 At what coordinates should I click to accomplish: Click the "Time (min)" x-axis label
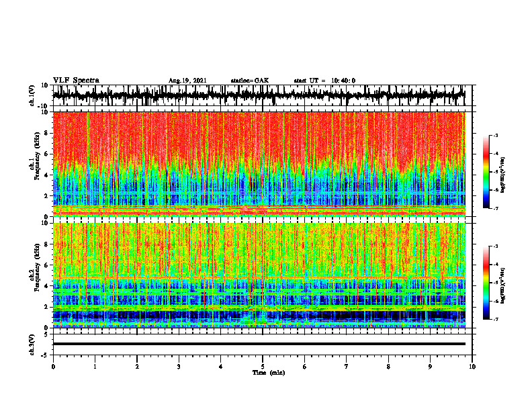pos(269,373)
